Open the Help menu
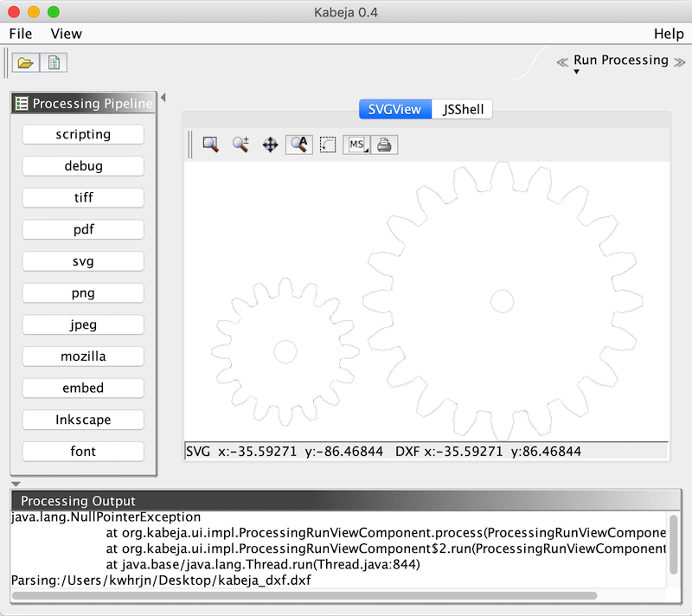This screenshot has width=692, height=616. [669, 34]
